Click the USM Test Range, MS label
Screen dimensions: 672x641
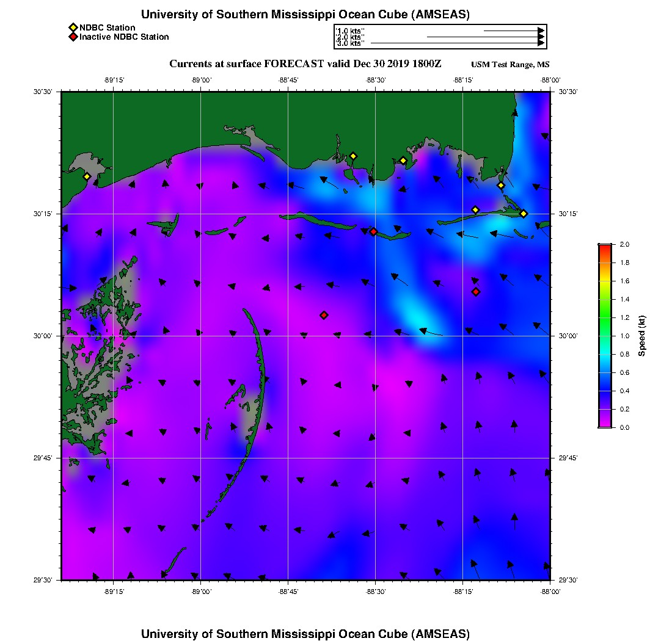click(510, 64)
